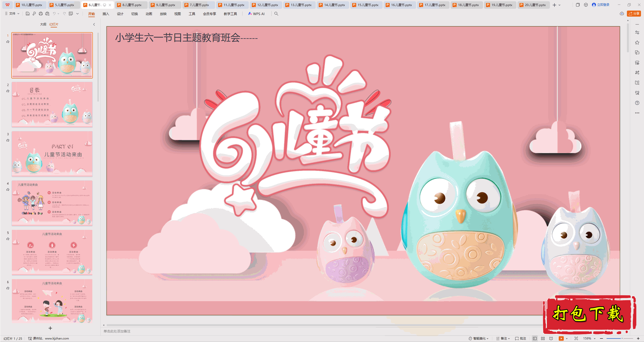The height and width of the screenshot is (342, 644).
Task: Open the search magnifier icon
Action: point(276,14)
